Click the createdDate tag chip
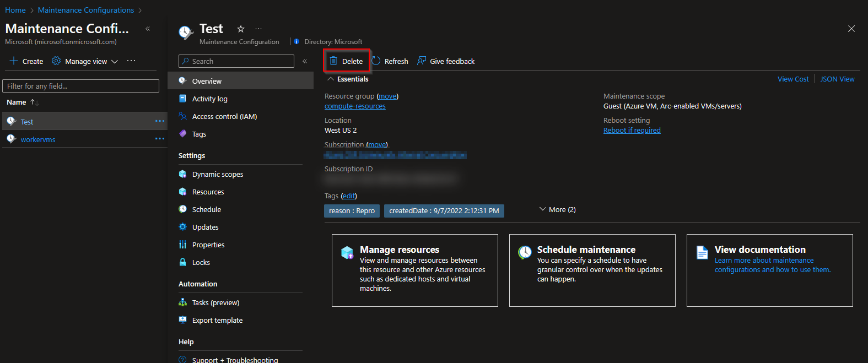 click(x=444, y=210)
